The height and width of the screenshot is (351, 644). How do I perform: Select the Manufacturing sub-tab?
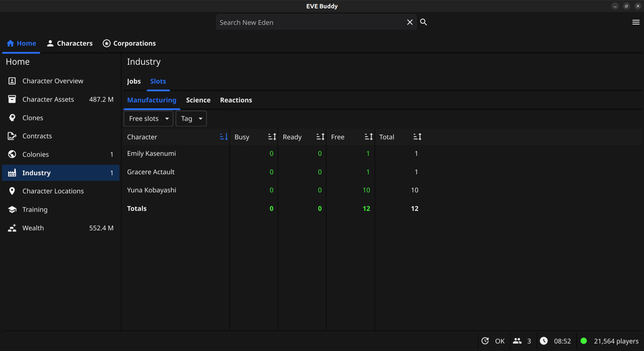click(152, 100)
